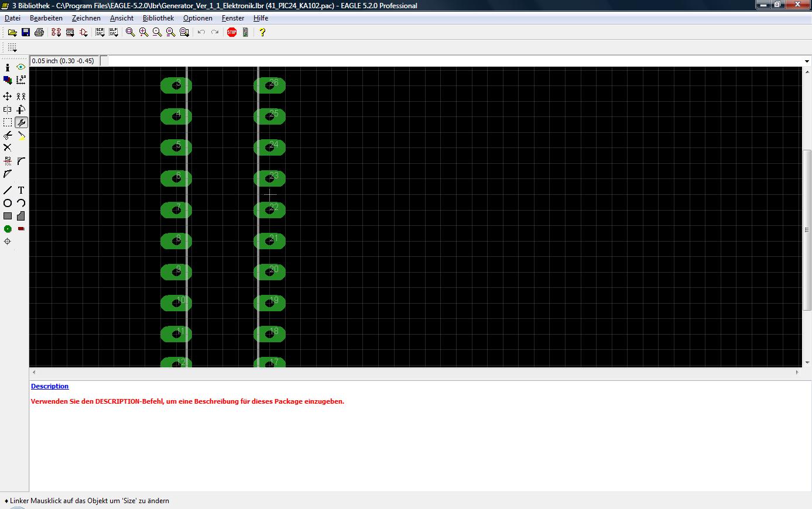Image resolution: width=812 pixels, height=509 pixels.
Task: Select the green Pad tool
Action: tap(8, 229)
